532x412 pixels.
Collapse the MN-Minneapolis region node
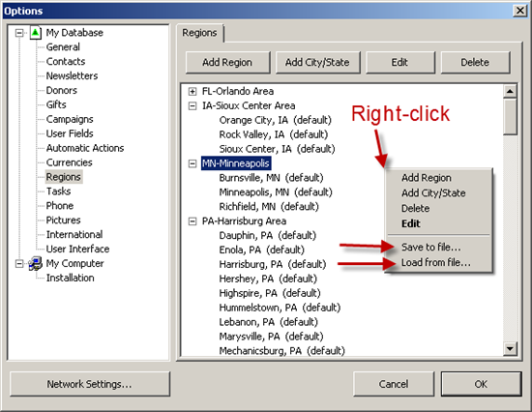coord(192,163)
